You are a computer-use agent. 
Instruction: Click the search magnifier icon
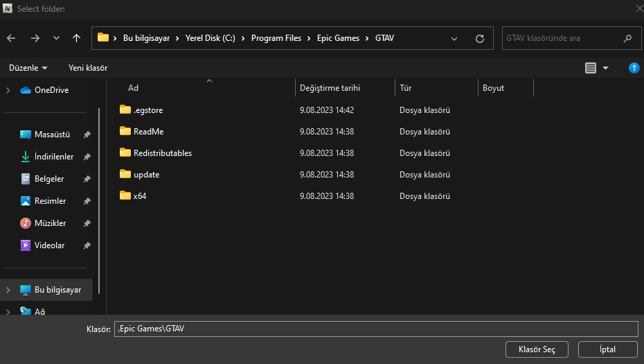point(627,38)
